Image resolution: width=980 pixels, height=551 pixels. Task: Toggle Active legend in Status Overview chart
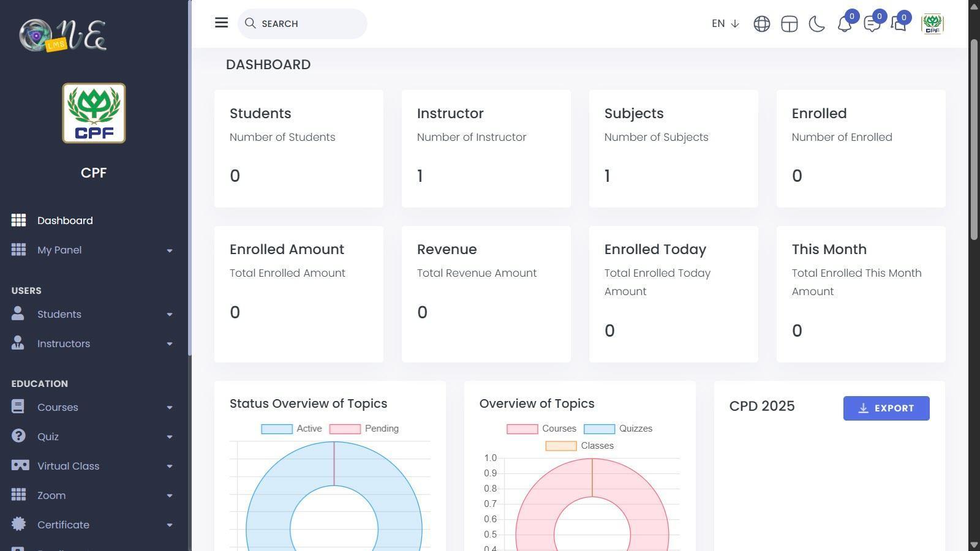pos(292,429)
